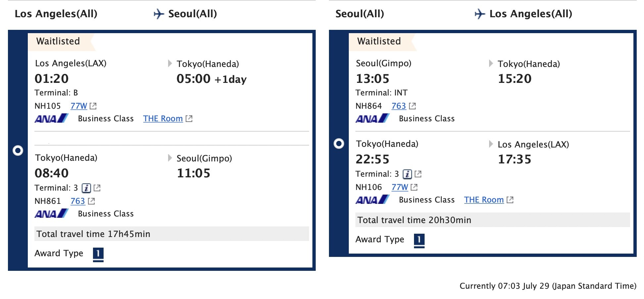The width and height of the screenshot is (644, 299).
Task: Open aircraft details via NH105 77W link icon
Action: tap(93, 106)
